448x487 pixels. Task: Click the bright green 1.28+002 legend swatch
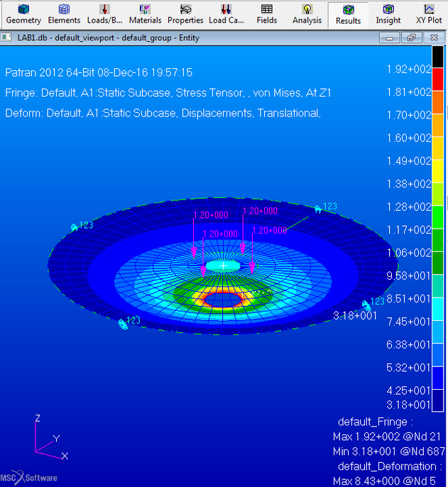tap(438, 217)
